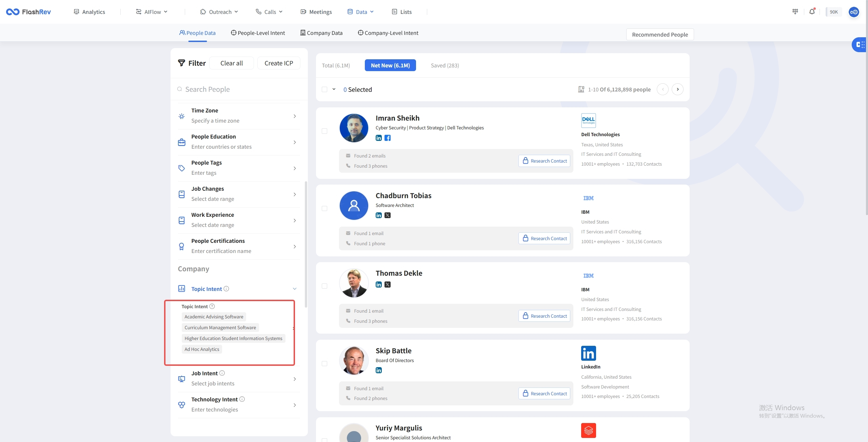Image resolution: width=868 pixels, height=442 pixels.
Task: Click the 90K credits badge
Action: [x=833, y=12]
